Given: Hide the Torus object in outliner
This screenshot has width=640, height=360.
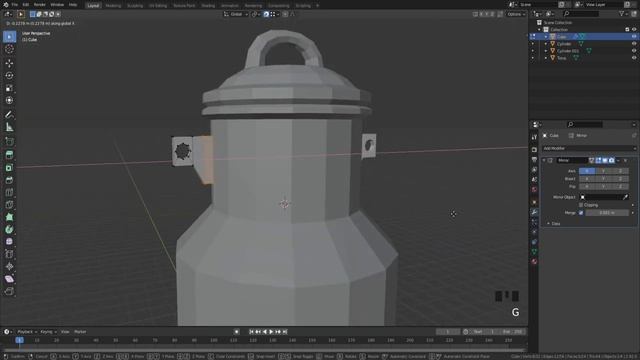Looking at the screenshot, I should [x=634, y=58].
